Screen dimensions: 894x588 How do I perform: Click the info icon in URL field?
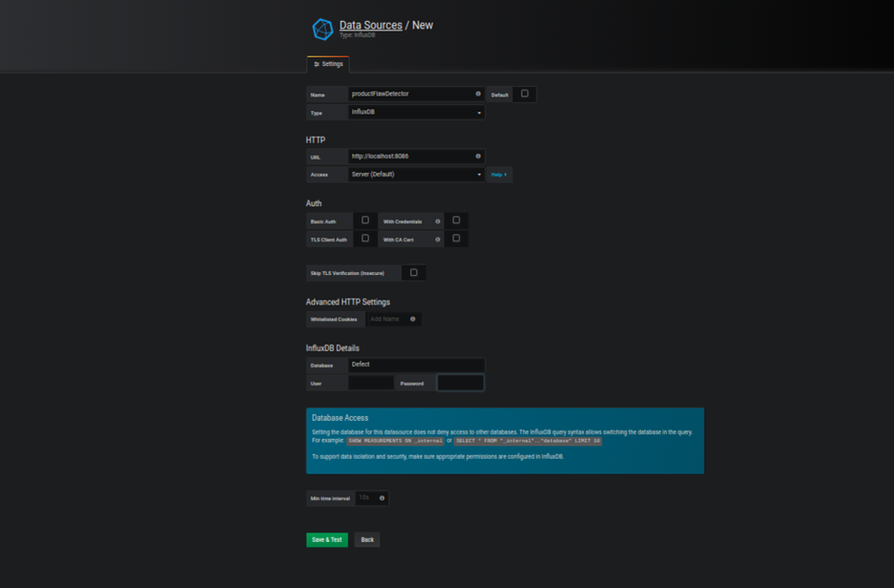[x=478, y=156]
